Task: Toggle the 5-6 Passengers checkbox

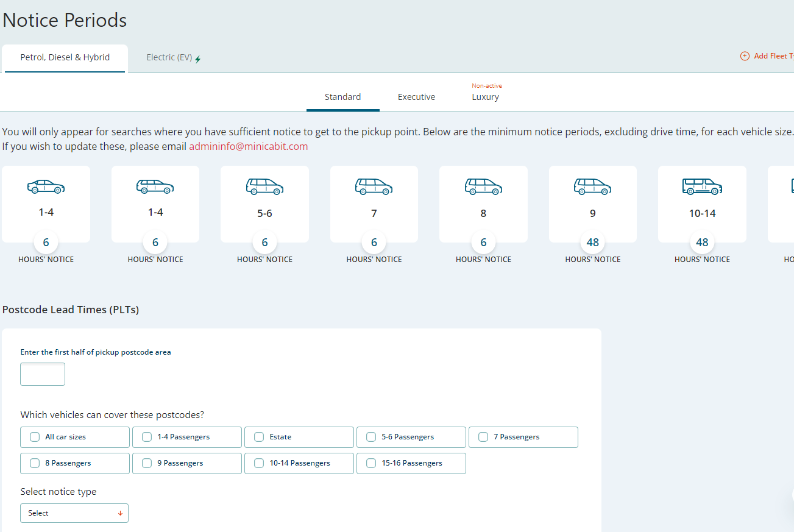Action: (371, 437)
